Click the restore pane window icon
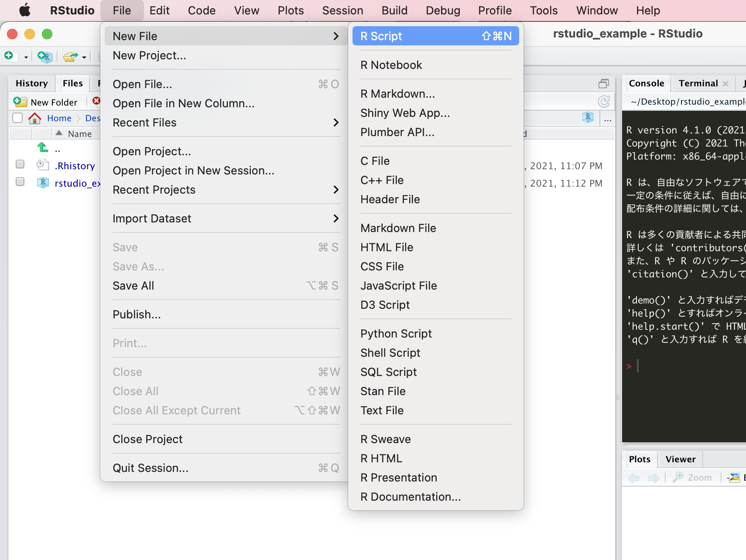 (x=604, y=84)
